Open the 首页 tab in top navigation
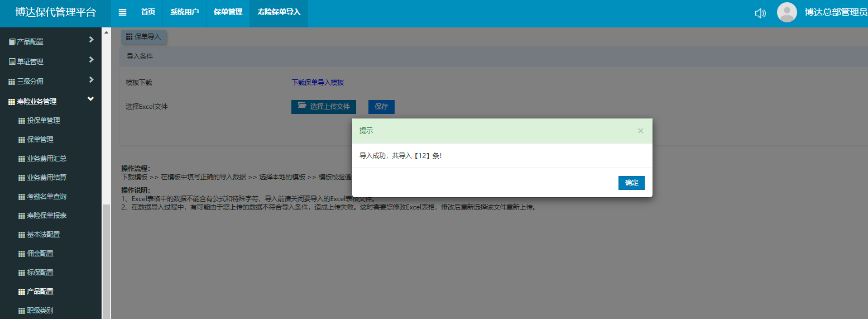This screenshot has height=319, width=868. coord(148,12)
